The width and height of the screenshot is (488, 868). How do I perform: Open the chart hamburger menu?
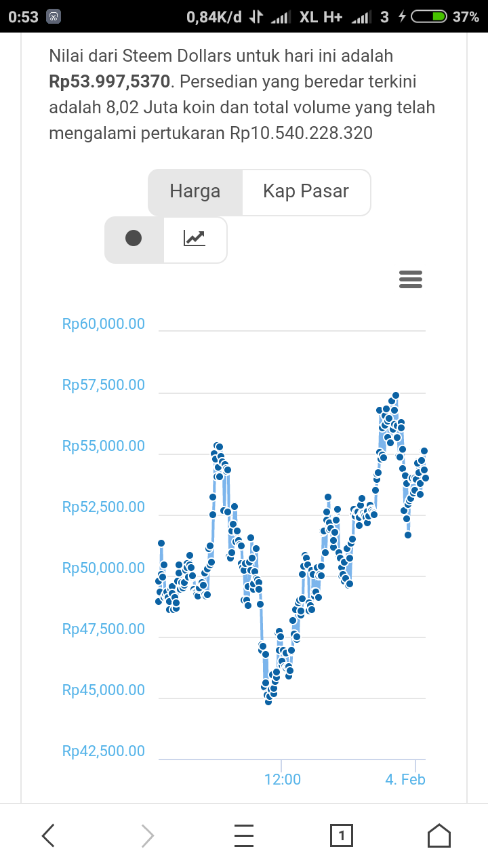pos(411,279)
